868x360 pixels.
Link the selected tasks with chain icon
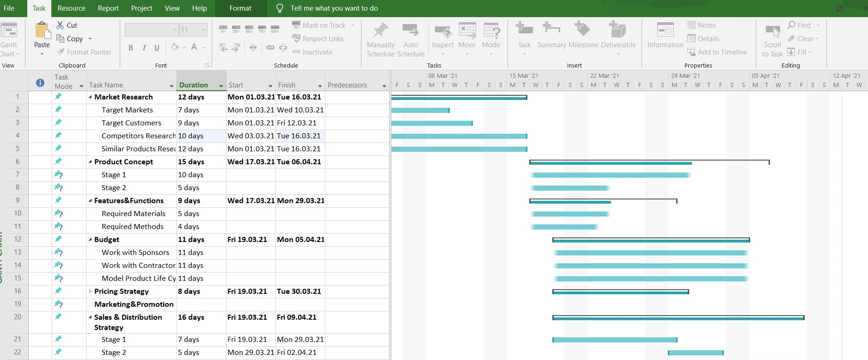click(x=270, y=47)
